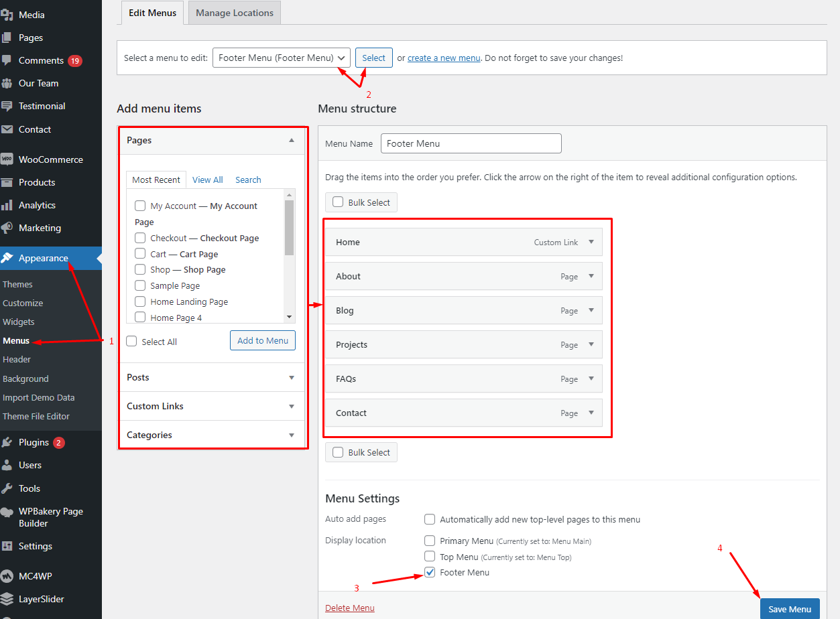Expand the Contact menu item options
This screenshot has height=619, width=840.
point(591,413)
